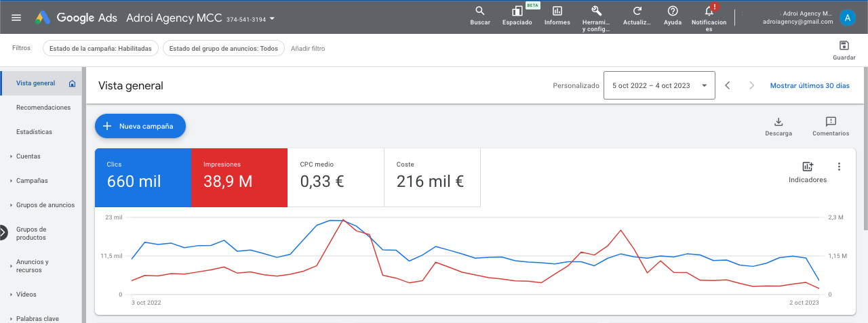The width and height of the screenshot is (868, 323).
Task: Click Mostrar últimos 30 días link
Action: pyautogui.click(x=809, y=86)
